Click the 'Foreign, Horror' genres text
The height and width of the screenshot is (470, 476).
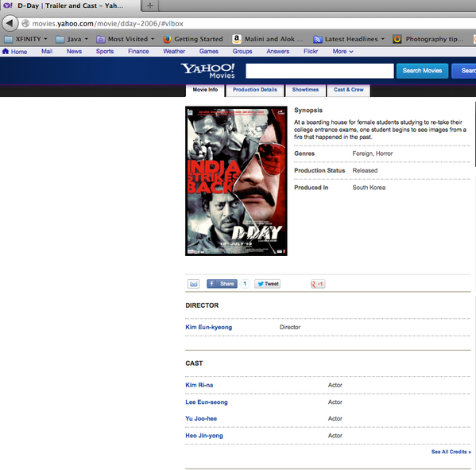373,153
